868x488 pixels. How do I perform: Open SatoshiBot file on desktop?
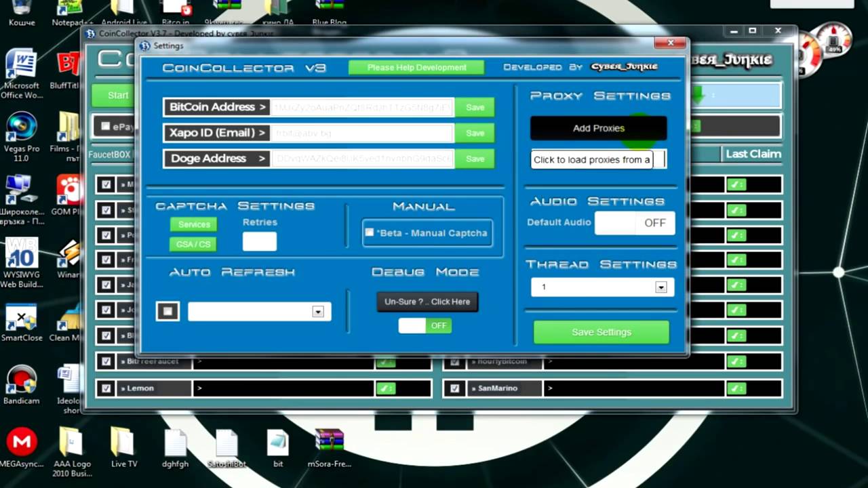(x=226, y=447)
